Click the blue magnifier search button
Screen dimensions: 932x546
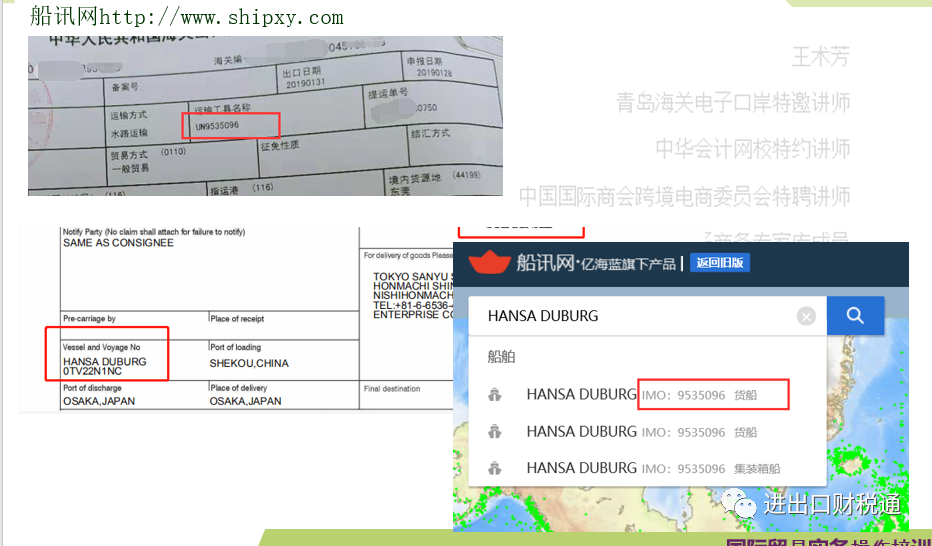click(855, 315)
